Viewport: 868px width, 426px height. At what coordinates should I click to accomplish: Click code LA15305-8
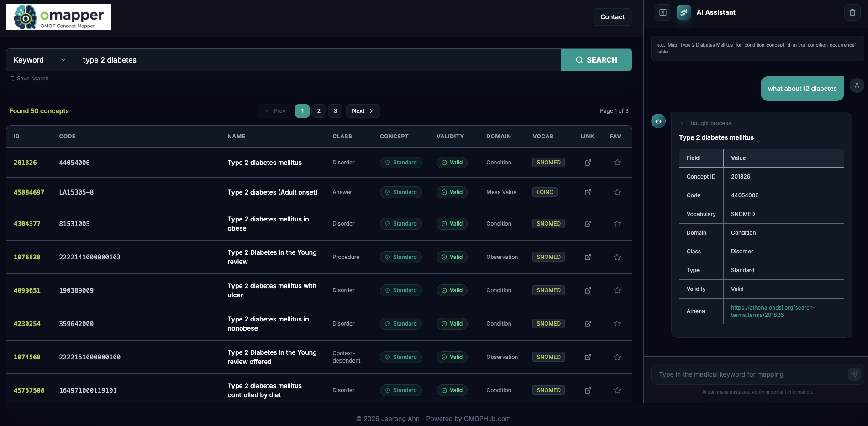pos(76,192)
